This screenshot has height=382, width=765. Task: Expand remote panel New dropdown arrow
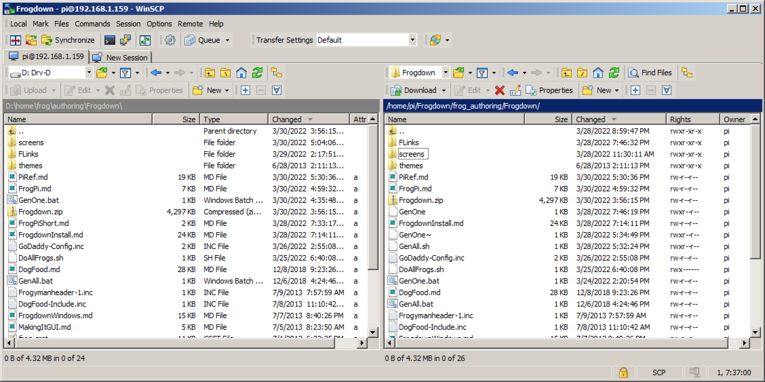click(617, 90)
